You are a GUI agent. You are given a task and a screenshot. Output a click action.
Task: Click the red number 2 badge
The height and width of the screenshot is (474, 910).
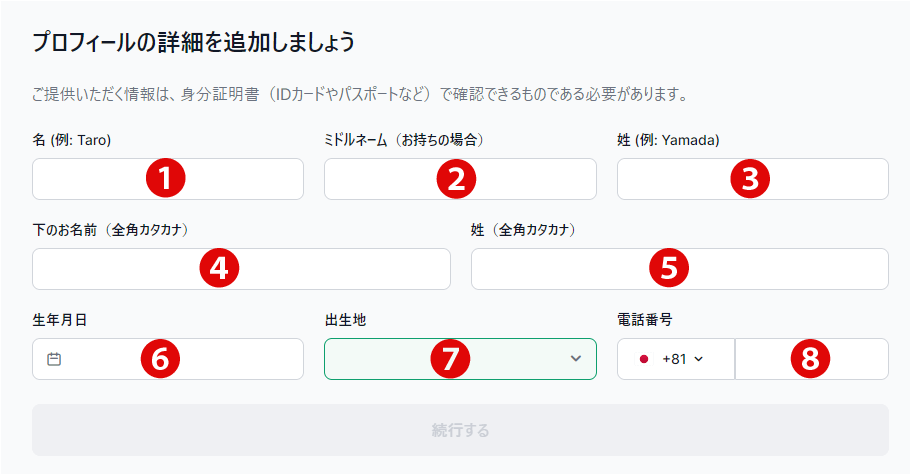pyautogui.click(x=456, y=179)
